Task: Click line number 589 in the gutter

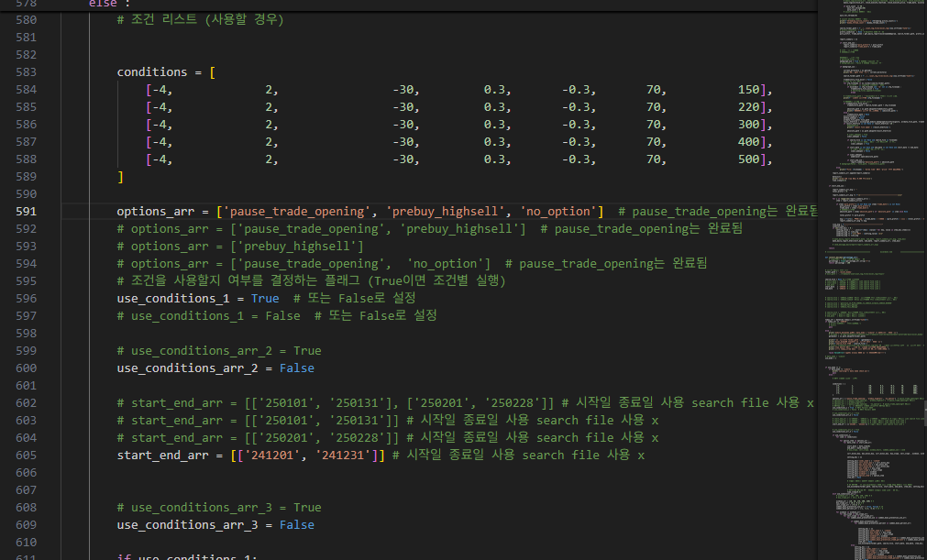Action: click(x=26, y=177)
